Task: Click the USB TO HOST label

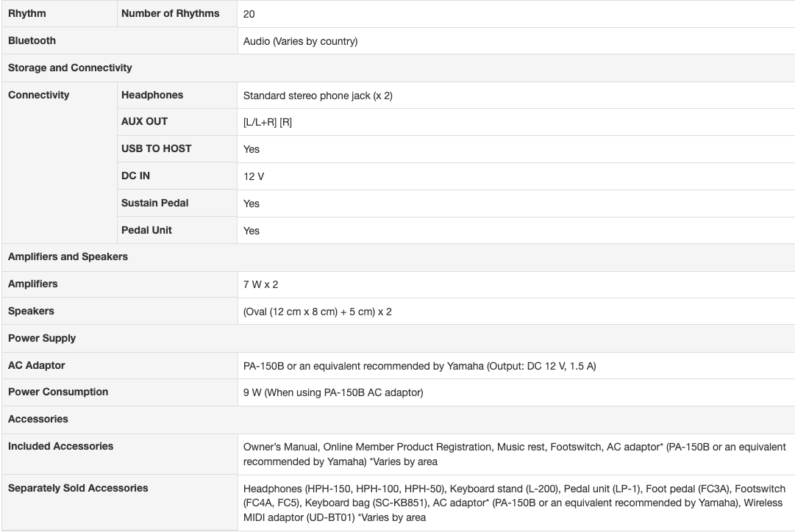Action: [156, 148]
